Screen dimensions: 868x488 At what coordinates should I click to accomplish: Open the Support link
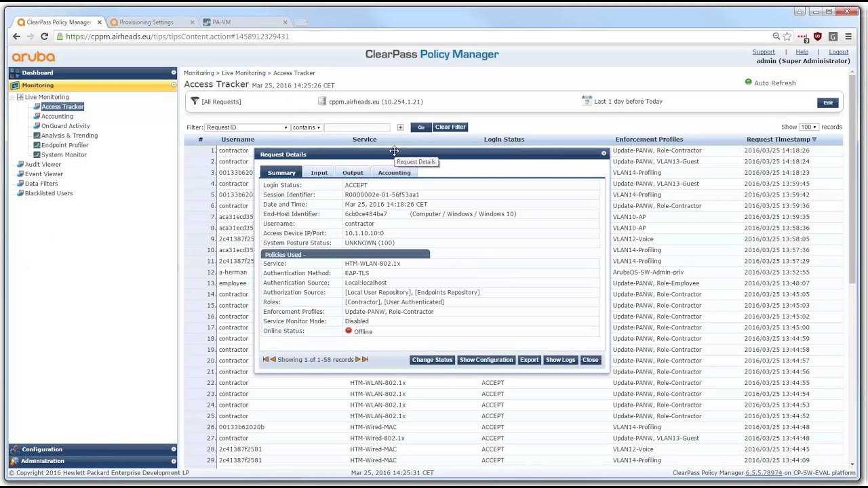click(764, 52)
